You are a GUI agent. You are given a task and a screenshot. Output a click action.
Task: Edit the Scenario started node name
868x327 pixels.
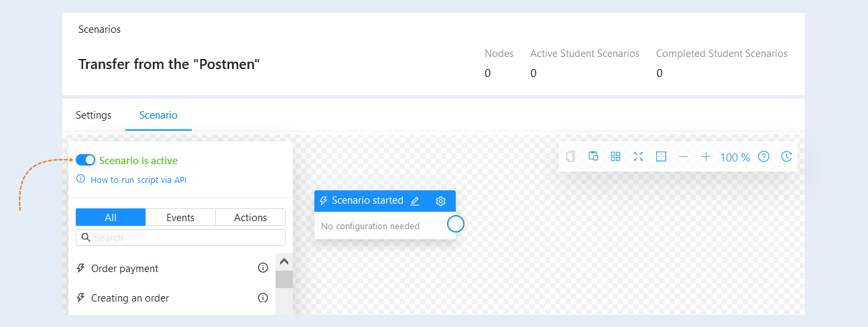[x=415, y=201]
